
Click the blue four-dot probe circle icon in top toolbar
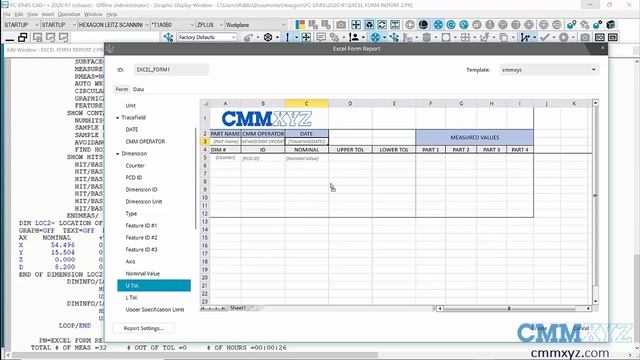coord(438,24)
